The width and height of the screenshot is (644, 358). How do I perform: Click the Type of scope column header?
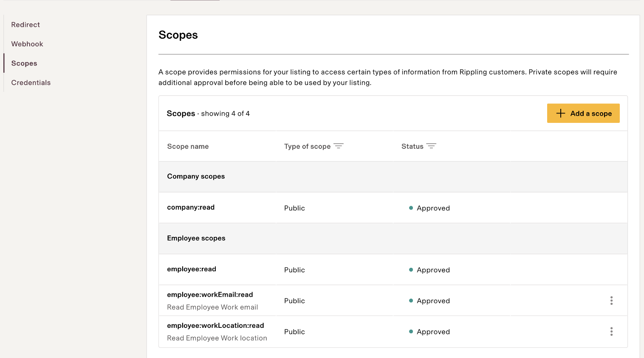pos(307,146)
